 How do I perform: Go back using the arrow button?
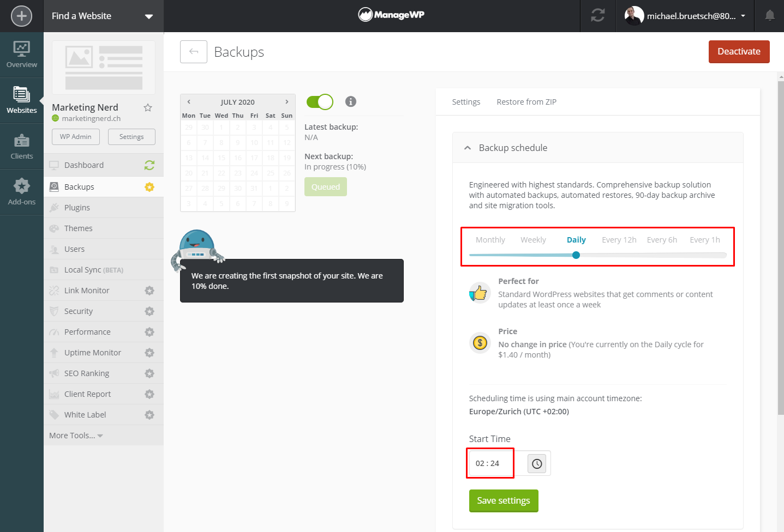pos(194,52)
